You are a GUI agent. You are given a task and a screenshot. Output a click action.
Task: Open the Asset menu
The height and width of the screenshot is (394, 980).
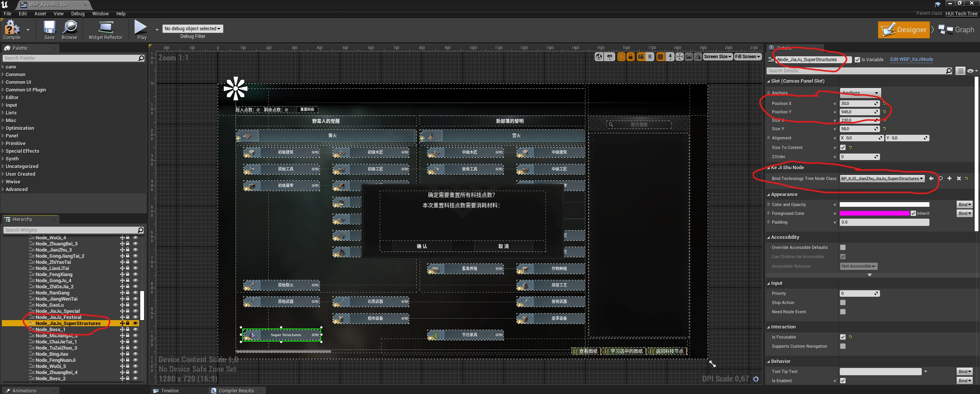tap(40, 13)
